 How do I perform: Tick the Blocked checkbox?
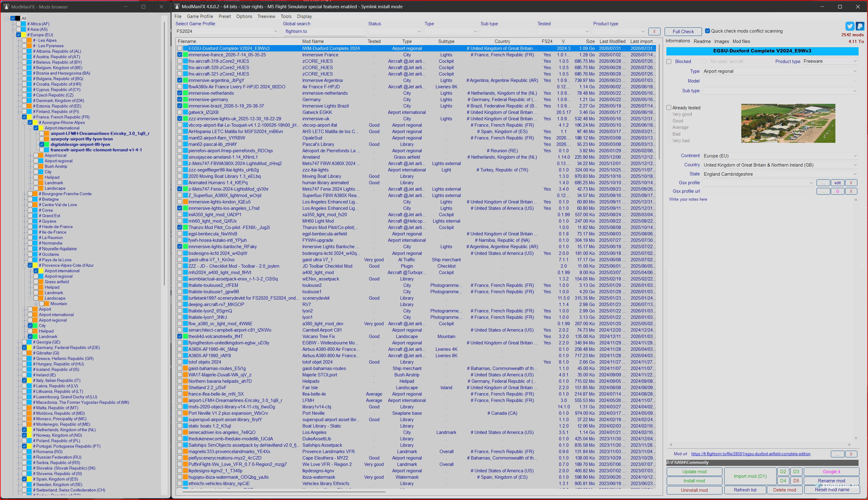click(x=669, y=62)
